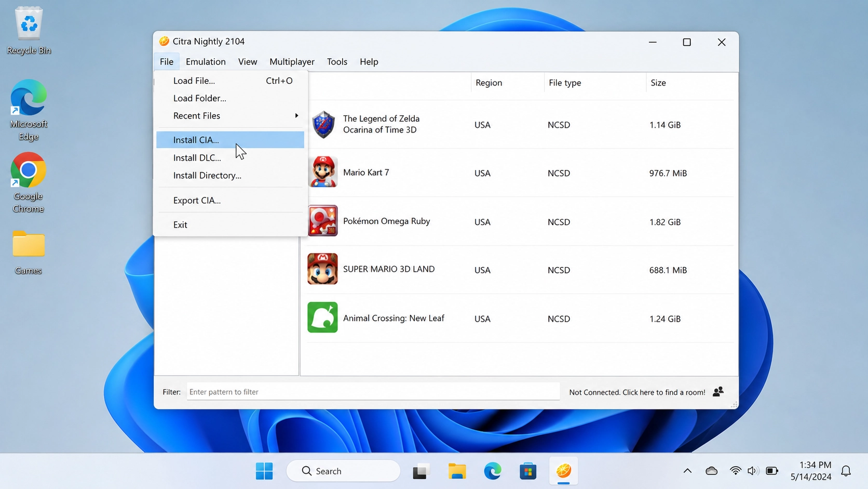Screen dimensions: 868x489
Task: Click the 976.7 MiB size cell
Action: pos(668,173)
